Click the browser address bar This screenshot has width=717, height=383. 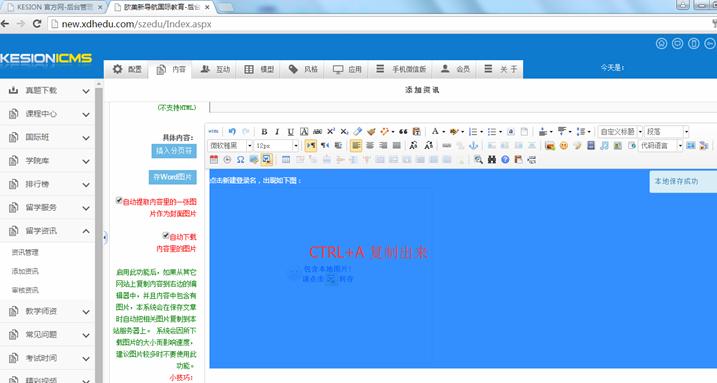380,24
